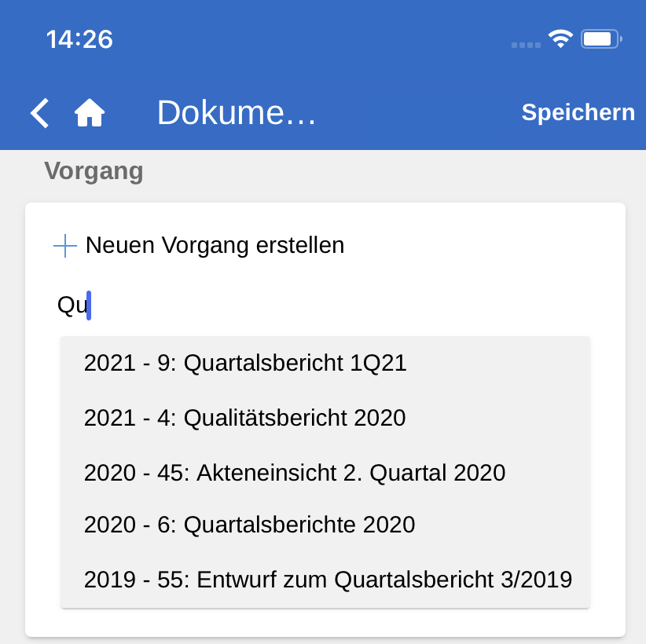646x644 pixels.
Task: Click the 'Neuen Vorgang erstellen' link
Action: tap(215, 245)
